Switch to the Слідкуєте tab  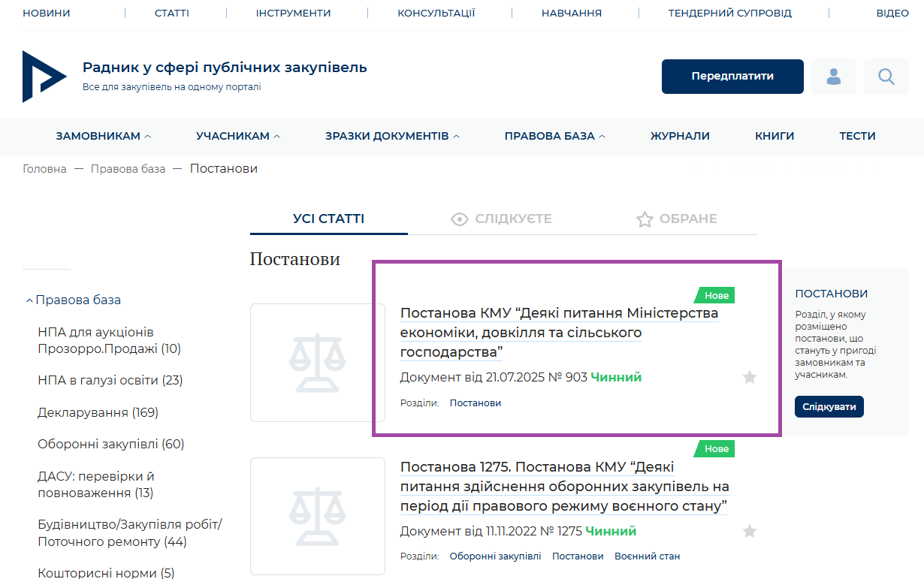coord(501,219)
